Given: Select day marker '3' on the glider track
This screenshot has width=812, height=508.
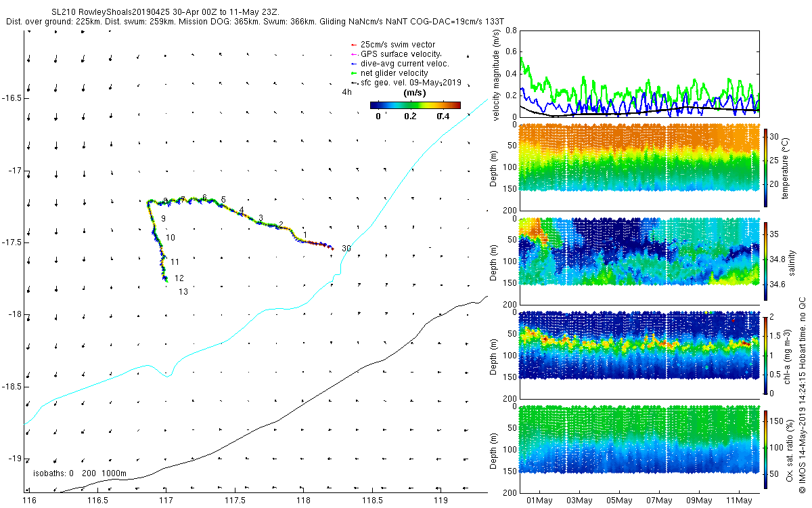Looking at the screenshot, I should [x=261, y=217].
